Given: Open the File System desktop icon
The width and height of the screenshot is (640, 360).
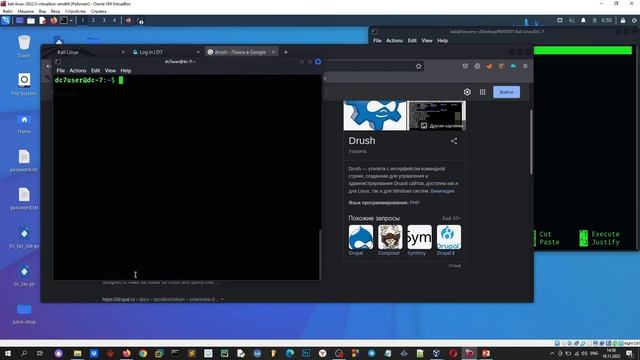Looking at the screenshot, I should (x=24, y=84).
